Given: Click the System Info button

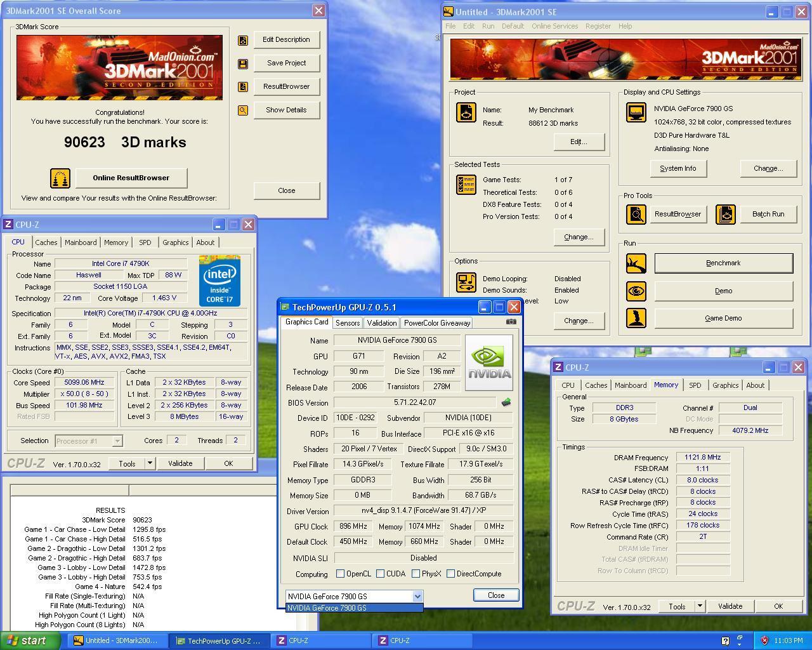Looking at the screenshot, I should click(x=678, y=169).
